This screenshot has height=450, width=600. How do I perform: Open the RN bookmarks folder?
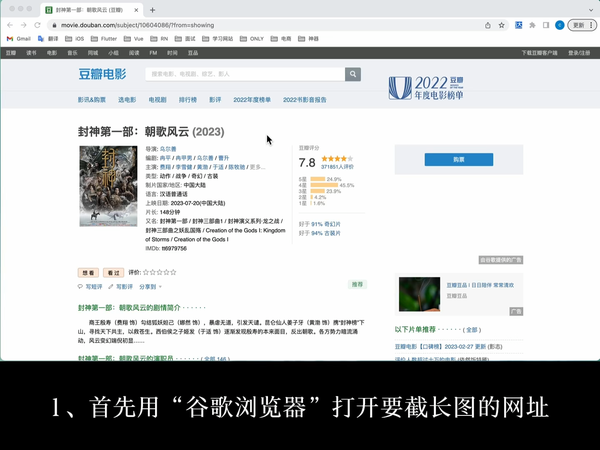pyautogui.click(x=159, y=39)
